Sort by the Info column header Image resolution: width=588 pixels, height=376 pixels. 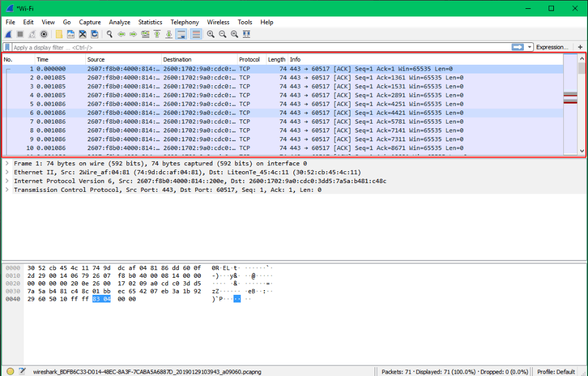[425, 59]
